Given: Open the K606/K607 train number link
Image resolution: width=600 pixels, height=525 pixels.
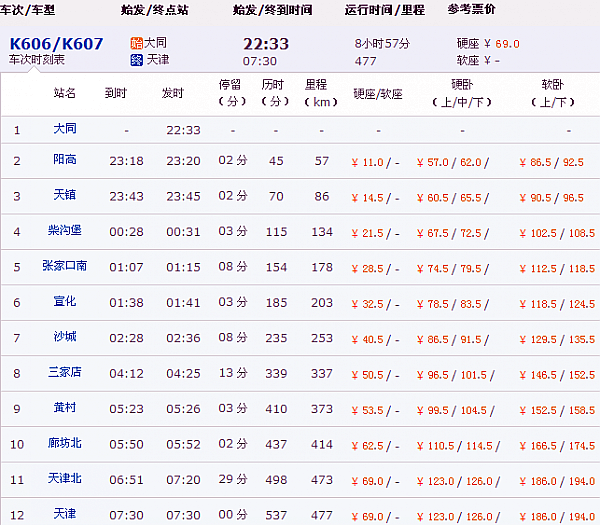Looking at the screenshot, I should [x=56, y=44].
